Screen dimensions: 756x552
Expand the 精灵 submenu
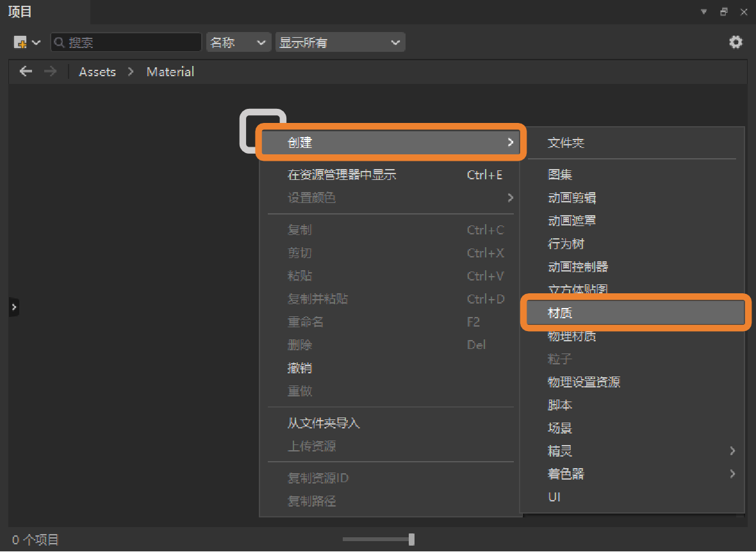tap(732, 451)
